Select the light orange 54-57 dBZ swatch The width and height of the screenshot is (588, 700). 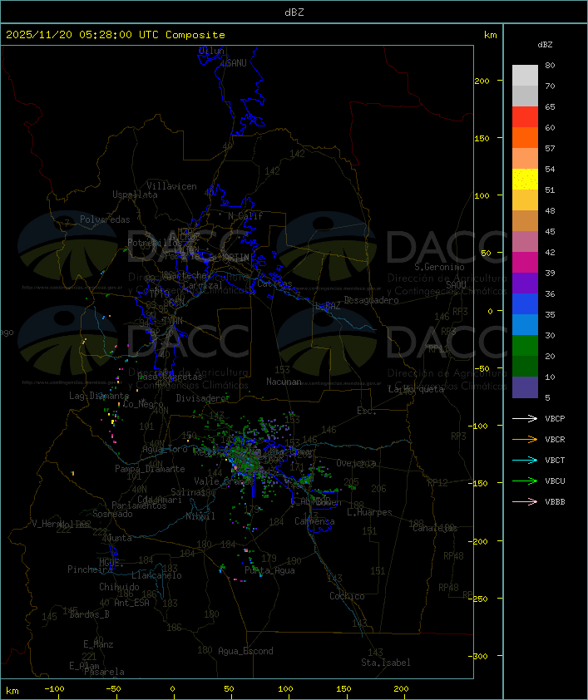tap(525, 159)
